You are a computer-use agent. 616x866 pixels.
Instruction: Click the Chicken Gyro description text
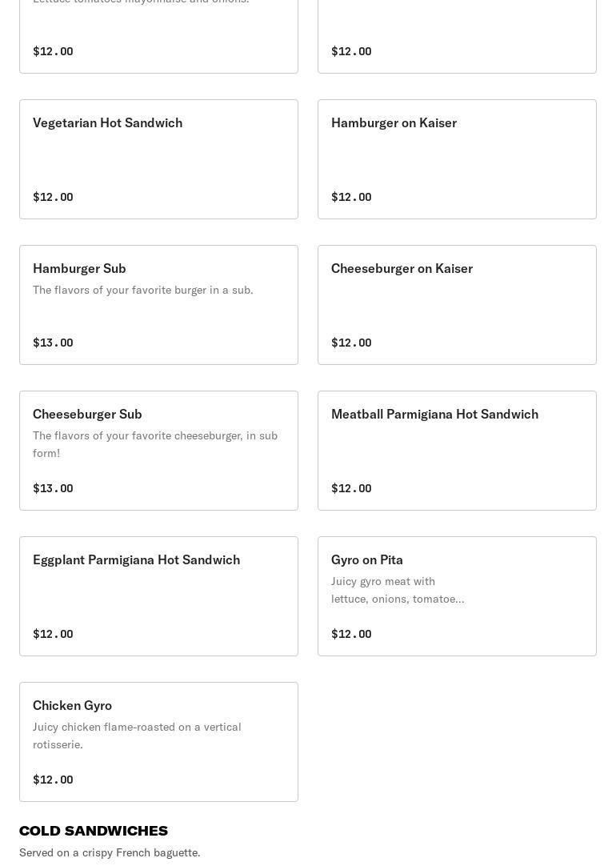(x=137, y=735)
